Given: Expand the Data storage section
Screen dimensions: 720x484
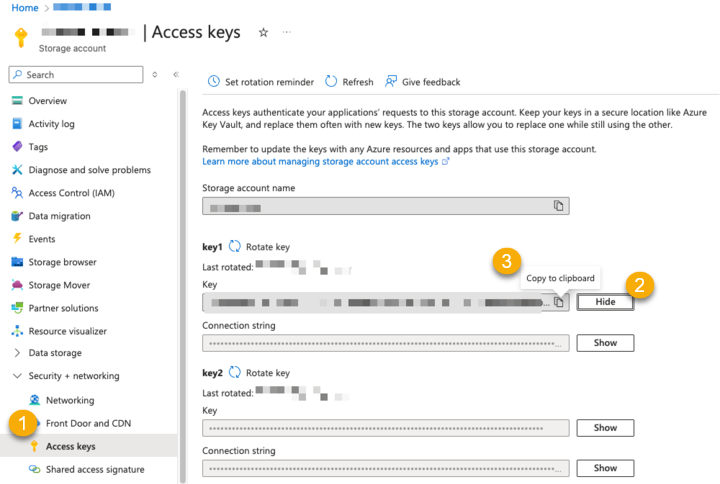Looking at the screenshot, I should [17, 353].
